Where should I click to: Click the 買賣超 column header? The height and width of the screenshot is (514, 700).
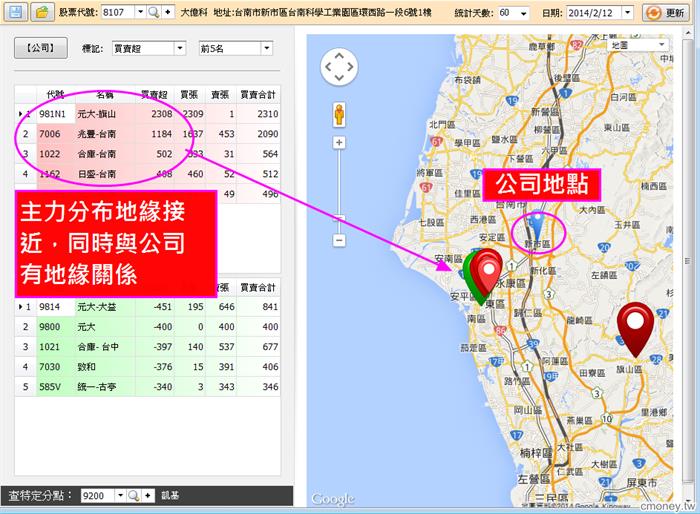(154, 94)
